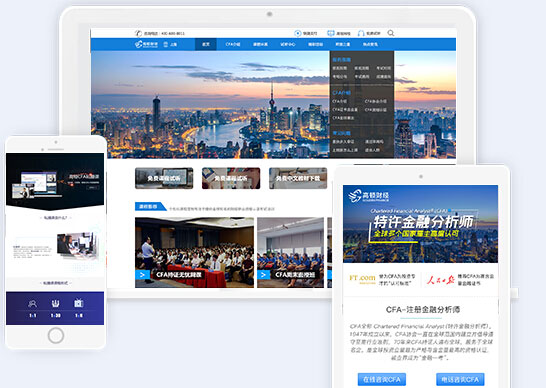The width and height of the screenshot is (546, 388).
Task: Click the blue CFA介绍 heading in the dark dropdown panel
Action: pyautogui.click(x=341, y=93)
